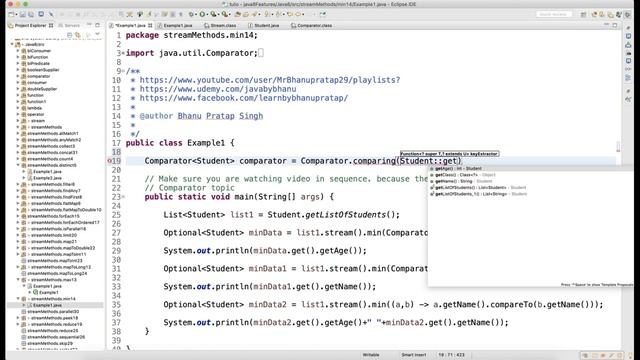Open the facebook.com/learnbybhanupratap link
The image size is (640, 360).
(244, 98)
